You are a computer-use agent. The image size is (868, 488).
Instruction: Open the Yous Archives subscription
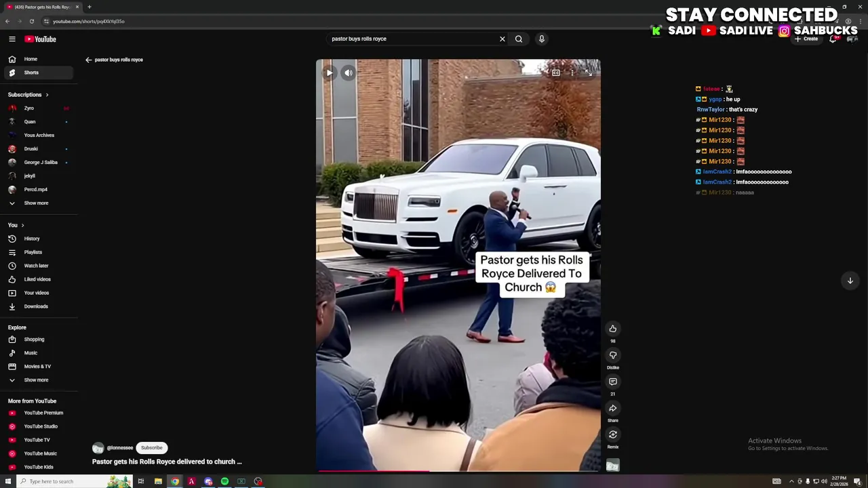pos(39,136)
